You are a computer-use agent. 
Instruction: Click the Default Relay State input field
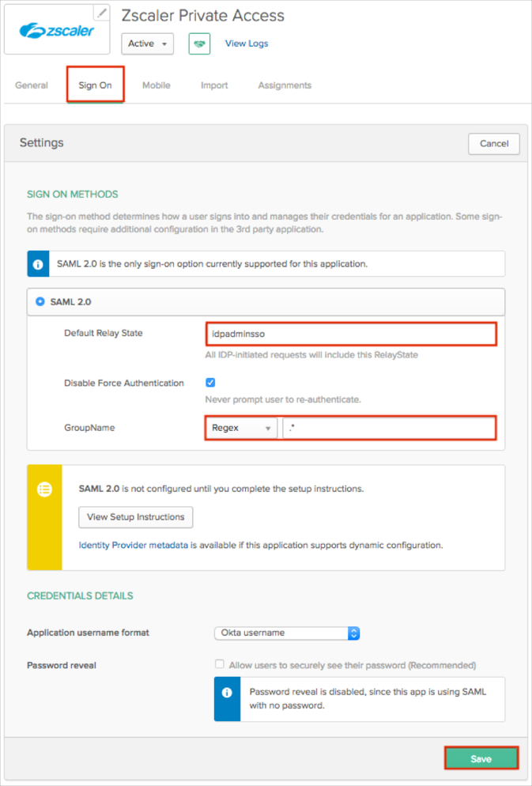tap(350, 334)
